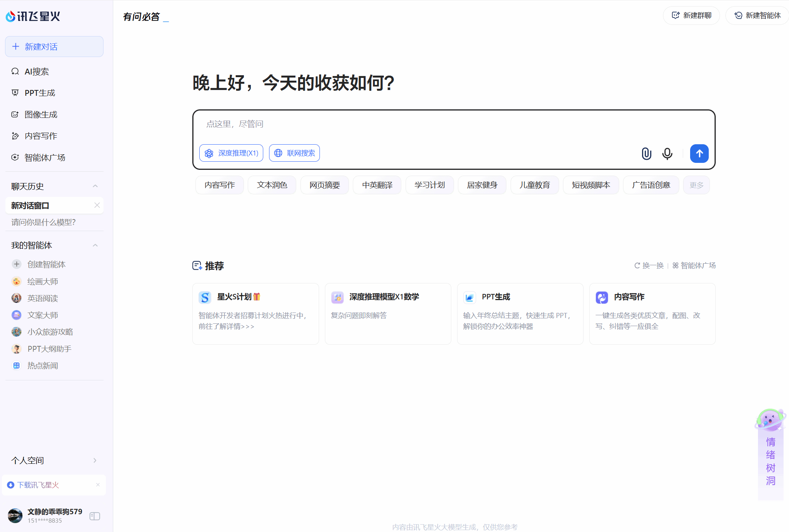Collapse the 我的智能体 section
This screenshot has height=532, width=789.
pos(95,245)
